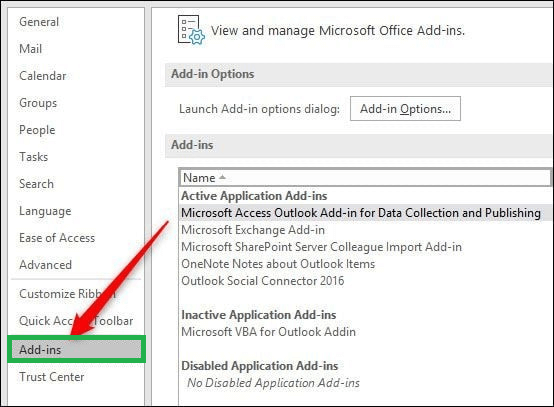Open Advanced options
This screenshot has height=407, width=554.
[45, 265]
